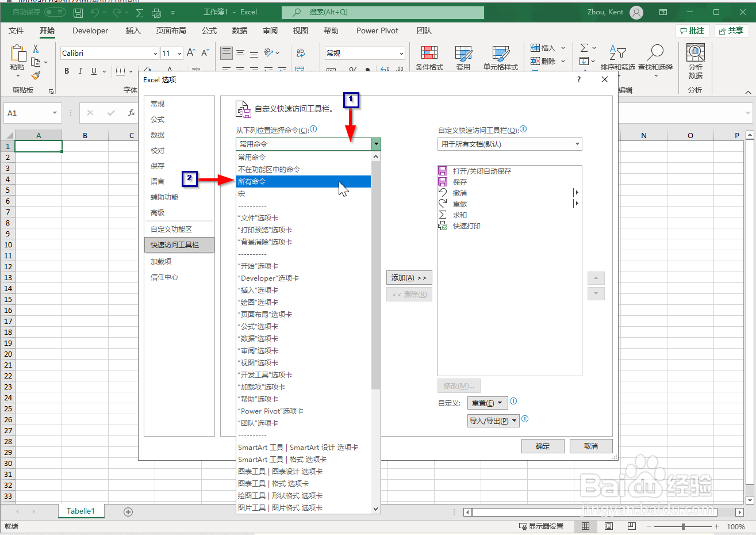Image resolution: width=756 pixels, height=535 pixels.
Task: Click the search box 搜索(Alt+Q)
Action: point(383,12)
